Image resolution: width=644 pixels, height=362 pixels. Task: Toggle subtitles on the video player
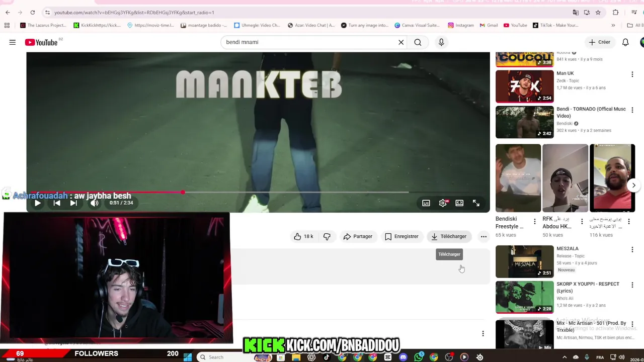point(426,203)
